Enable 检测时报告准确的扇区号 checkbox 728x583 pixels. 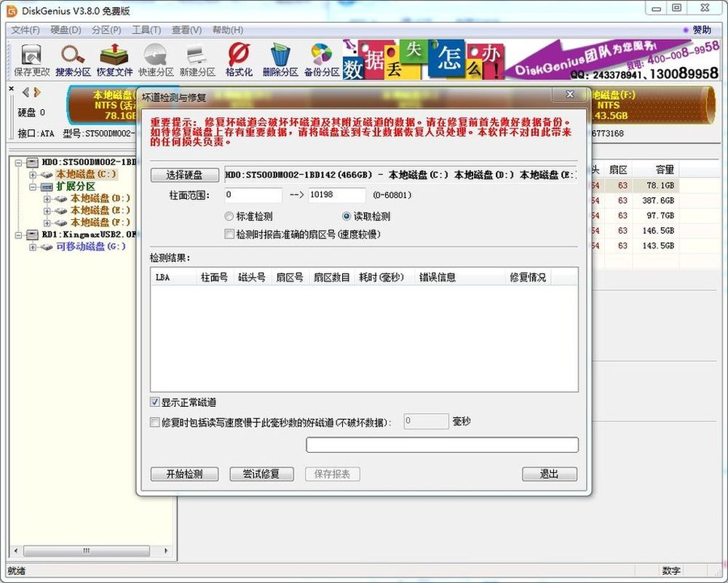coord(230,234)
